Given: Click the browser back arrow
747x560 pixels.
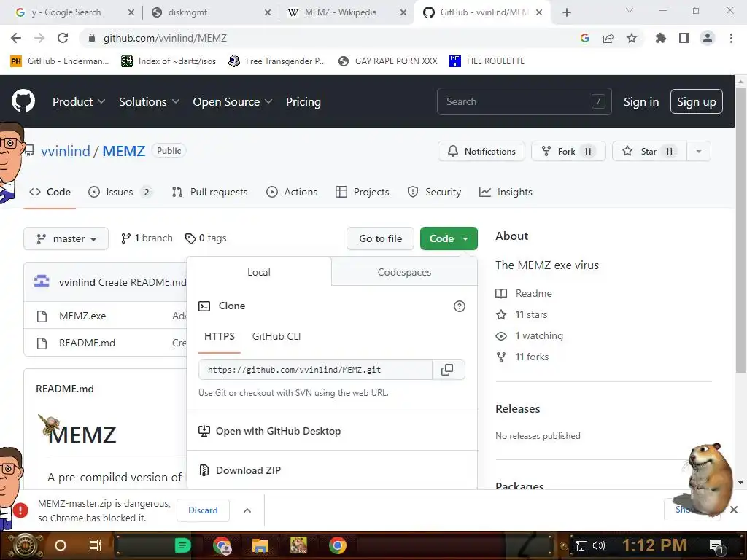Looking at the screenshot, I should pos(16,38).
